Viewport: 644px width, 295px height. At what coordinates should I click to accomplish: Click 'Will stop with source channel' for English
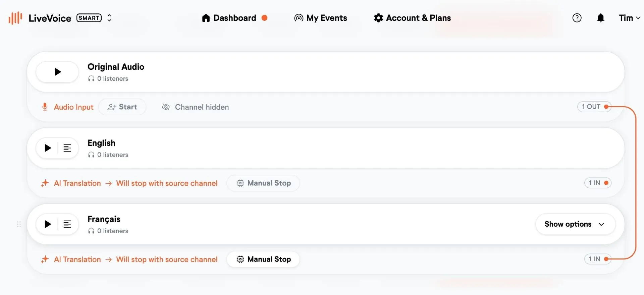point(167,183)
